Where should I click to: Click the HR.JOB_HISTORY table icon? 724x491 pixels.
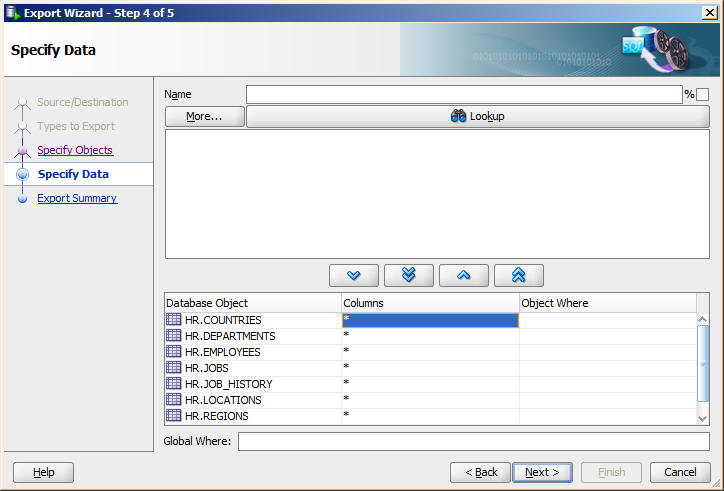[174, 383]
